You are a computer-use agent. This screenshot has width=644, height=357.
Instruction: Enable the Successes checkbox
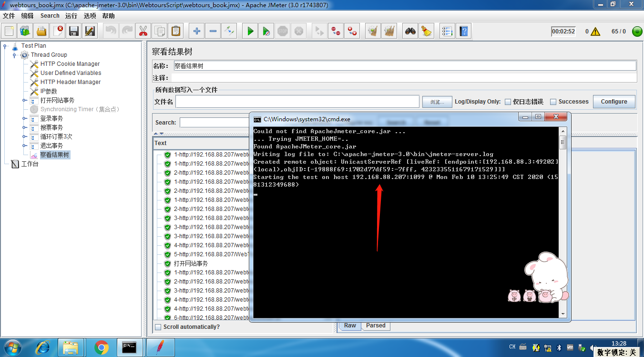pos(553,102)
